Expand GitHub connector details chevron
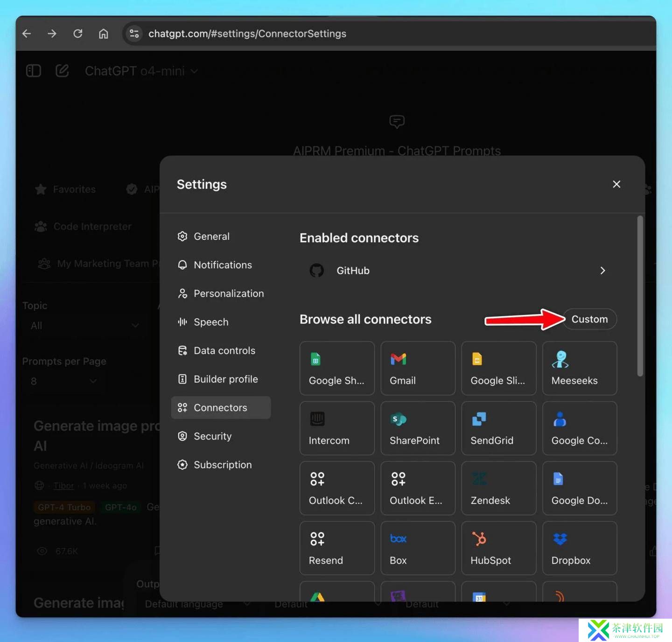The height and width of the screenshot is (642, 672). point(602,271)
